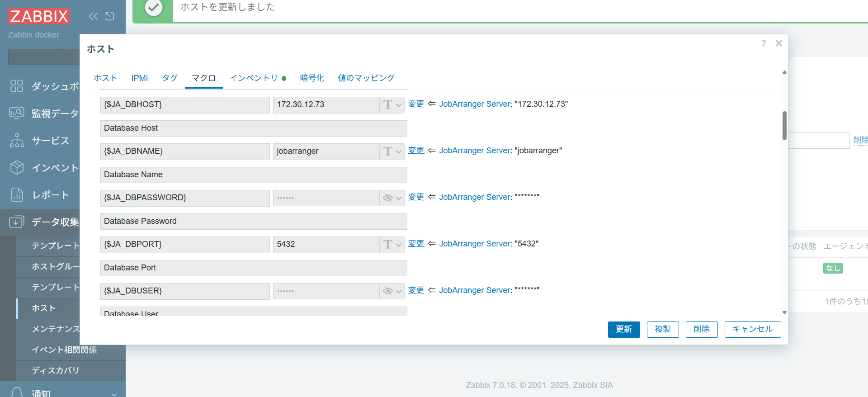Click the 複製 button

click(x=663, y=329)
